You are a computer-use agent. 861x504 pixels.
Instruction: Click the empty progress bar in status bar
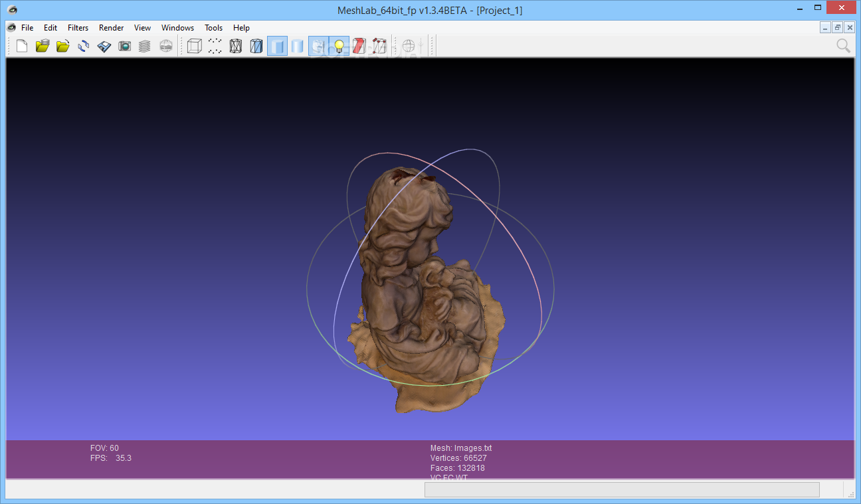coord(622,490)
